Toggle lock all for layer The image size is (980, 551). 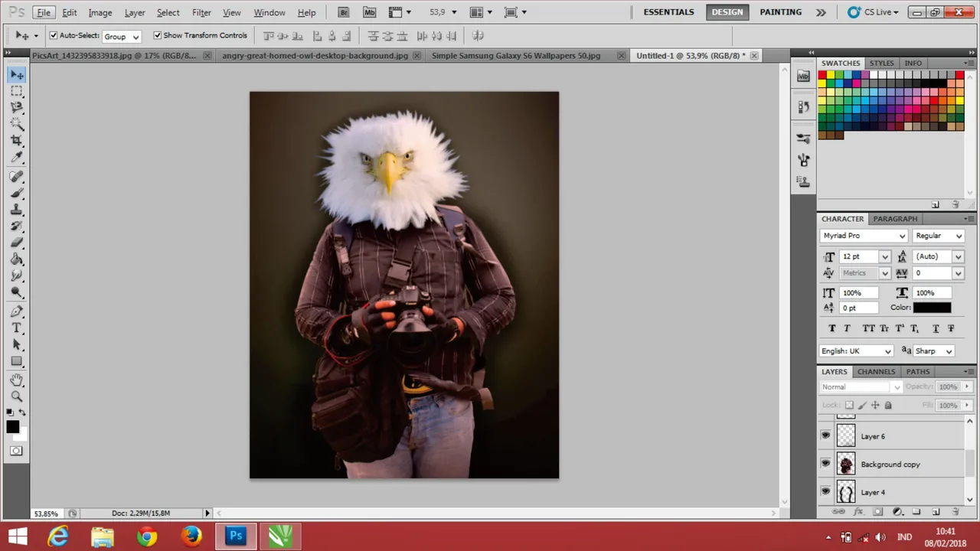pos(888,405)
